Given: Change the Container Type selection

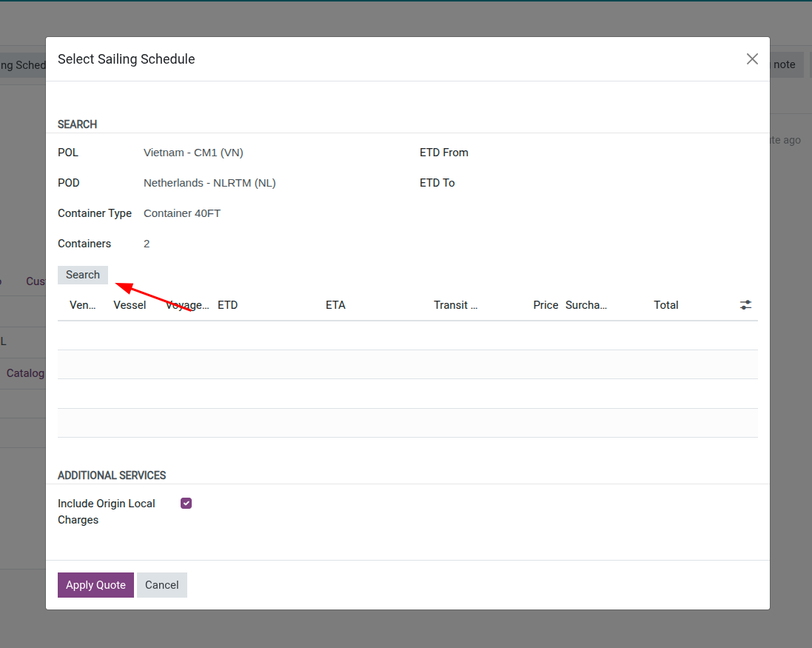Looking at the screenshot, I should (182, 213).
